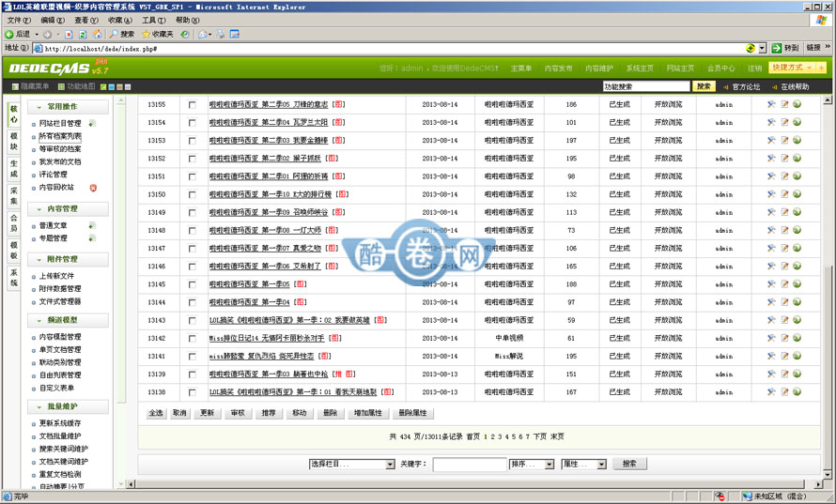The width and height of the screenshot is (836, 504).
Task: Open the 文件 menu
Action: (x=19, y=21)
